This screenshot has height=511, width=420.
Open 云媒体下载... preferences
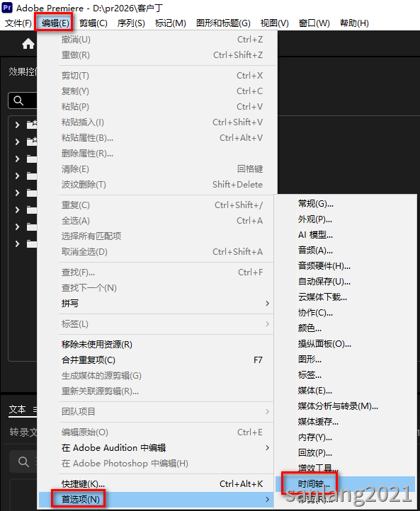(x=346, y=297)
